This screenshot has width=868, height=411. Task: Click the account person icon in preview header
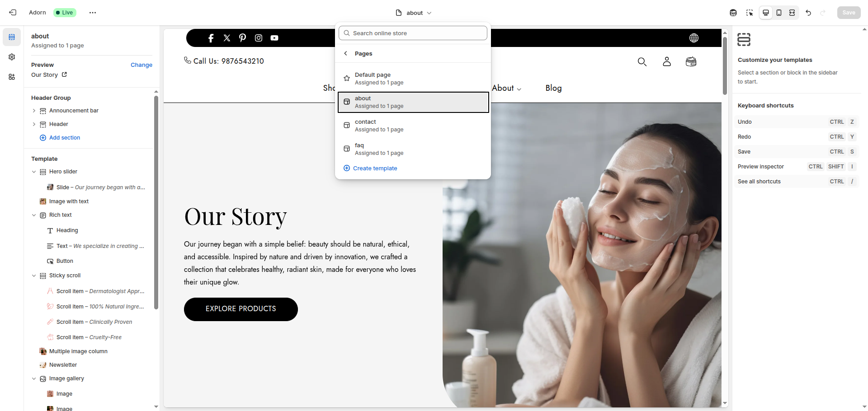[x=667, y=62]
